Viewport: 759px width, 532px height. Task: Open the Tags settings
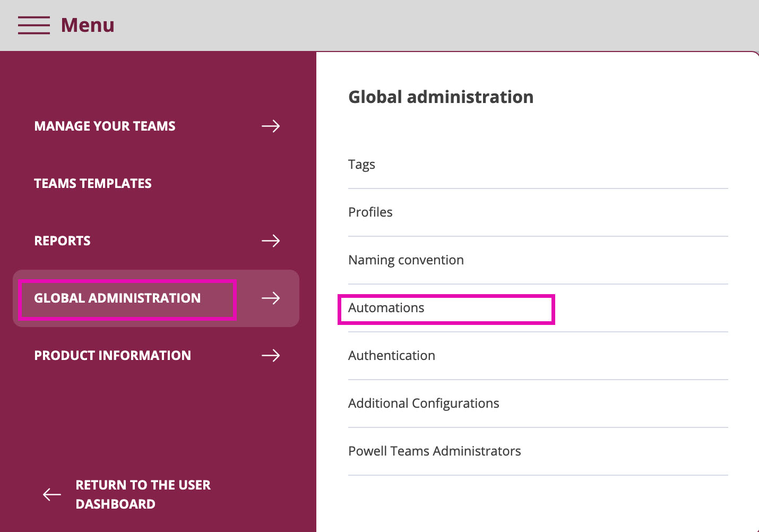click(538, 165)
